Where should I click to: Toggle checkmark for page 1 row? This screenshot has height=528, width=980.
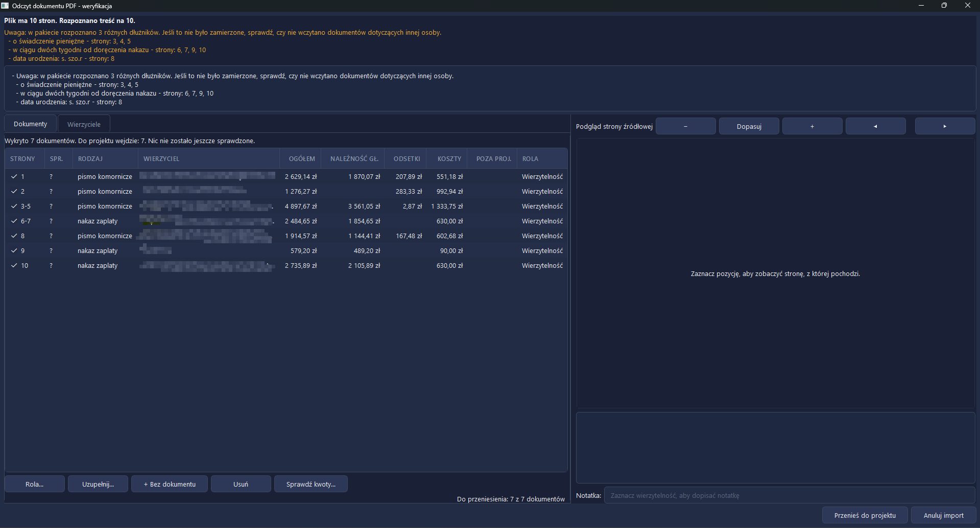click(14, 176)
